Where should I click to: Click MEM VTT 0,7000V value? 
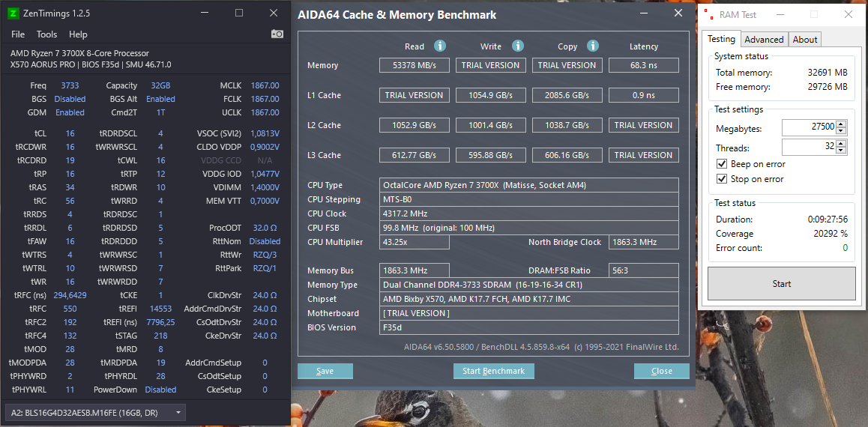tap(265, 201)
